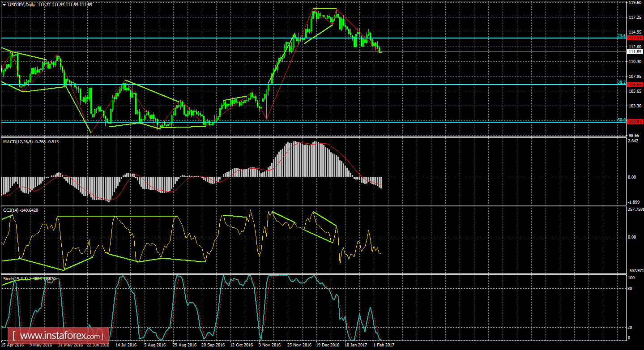Screen dimensions: 644x350
Task: Click the 119.60 value on price scale
Action: [x=635, y=3]
